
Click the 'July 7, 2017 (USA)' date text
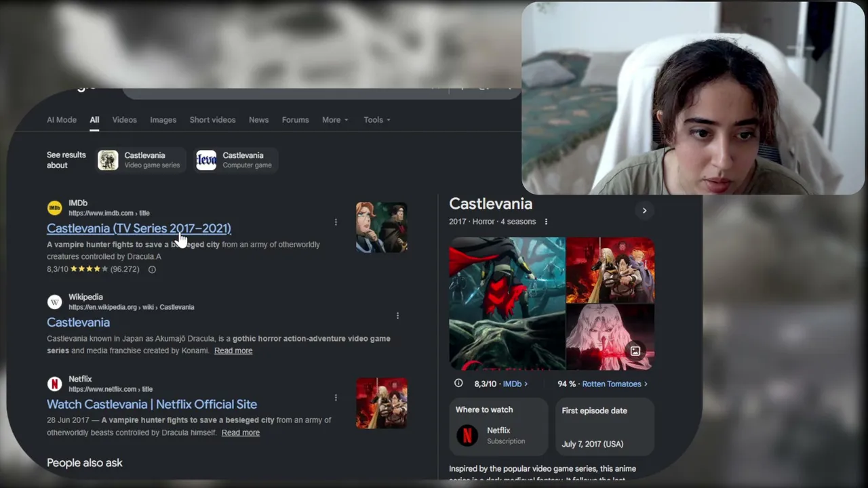(593, 445)
